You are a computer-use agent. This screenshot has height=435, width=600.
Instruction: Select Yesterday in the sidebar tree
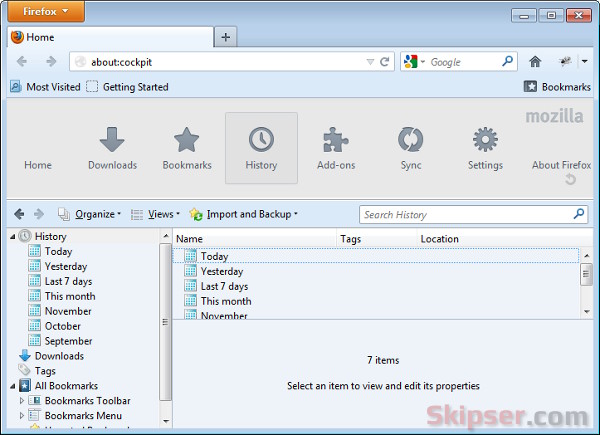(x=66, y=266)
